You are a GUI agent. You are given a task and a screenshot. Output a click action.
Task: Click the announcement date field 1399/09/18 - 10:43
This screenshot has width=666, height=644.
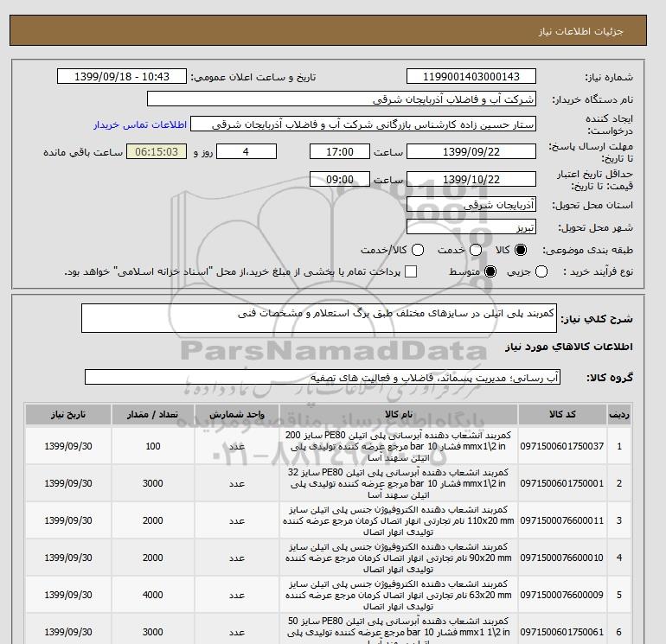pos(122,76)
